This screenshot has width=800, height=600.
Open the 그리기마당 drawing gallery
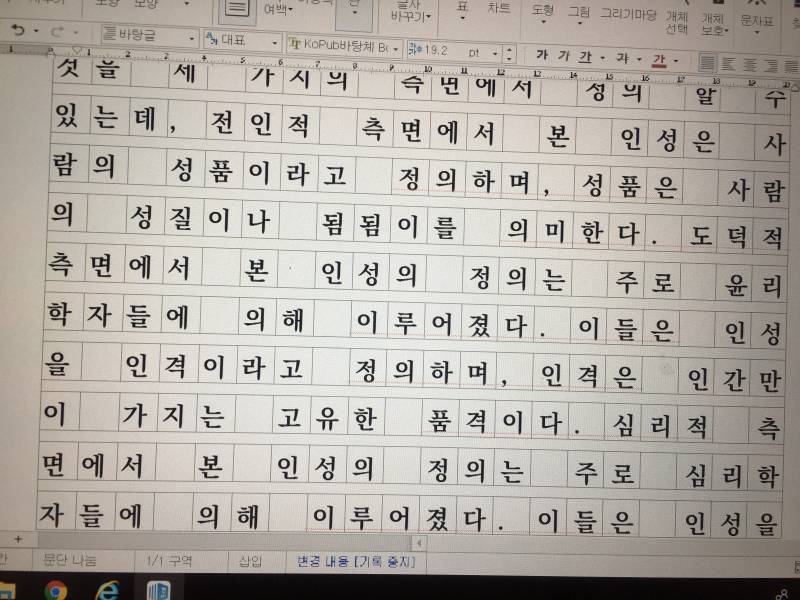(629, 15)
